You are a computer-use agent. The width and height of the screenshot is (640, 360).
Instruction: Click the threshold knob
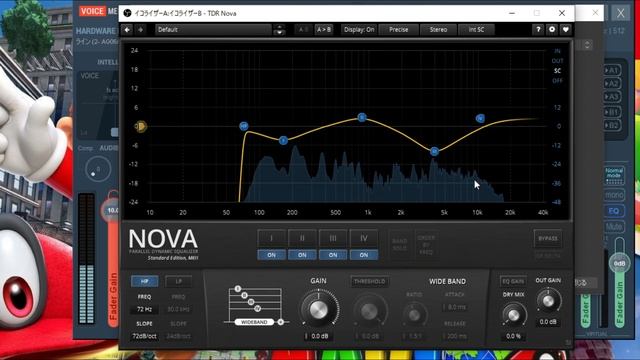coord(369,311)
